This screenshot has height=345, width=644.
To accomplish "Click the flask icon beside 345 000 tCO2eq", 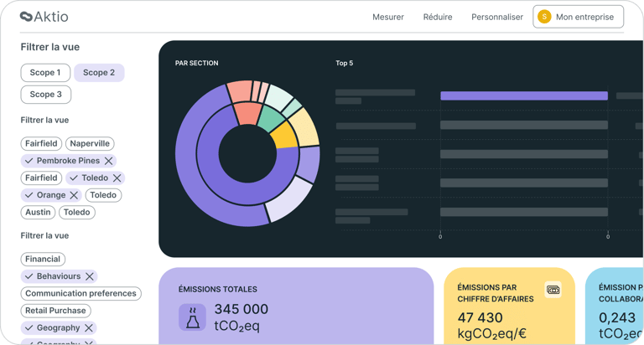I will (192, 317).
